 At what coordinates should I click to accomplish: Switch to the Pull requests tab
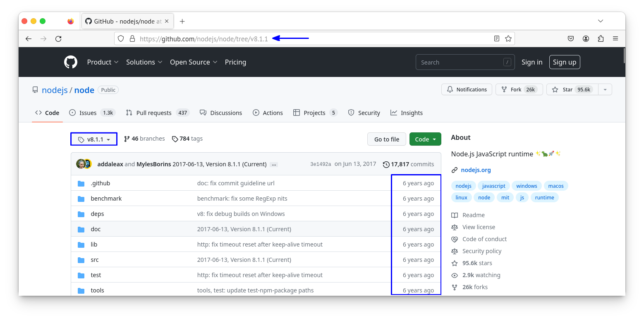(x=158, y=113)
